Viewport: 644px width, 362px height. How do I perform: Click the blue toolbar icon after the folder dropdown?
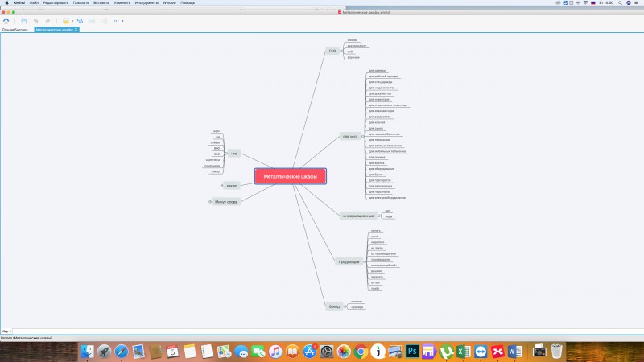point(80,21)
